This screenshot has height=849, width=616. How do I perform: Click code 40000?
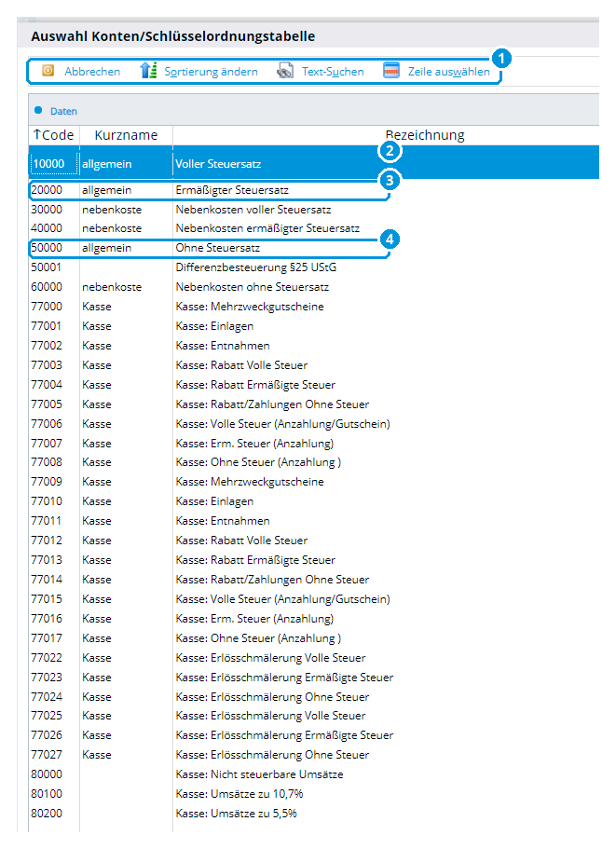pyautogui.click(x=47, y=228)
